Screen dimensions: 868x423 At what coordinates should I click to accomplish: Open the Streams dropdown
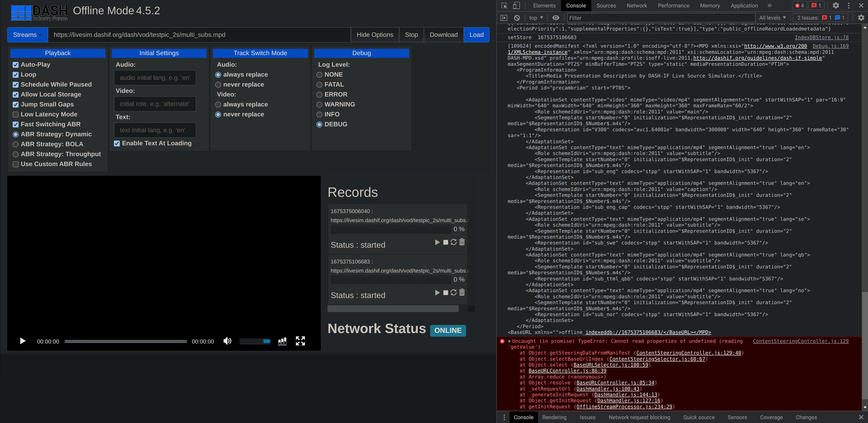pyautogui.click(x=27, y=35)
